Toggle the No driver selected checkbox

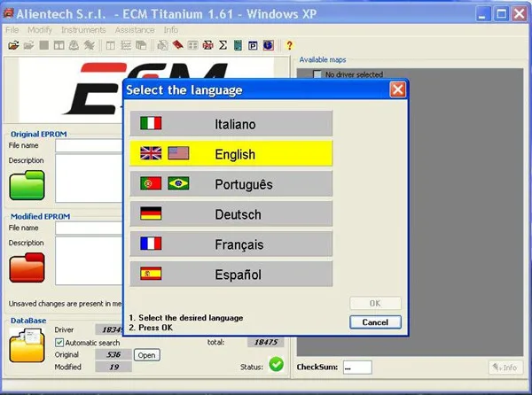317,74
